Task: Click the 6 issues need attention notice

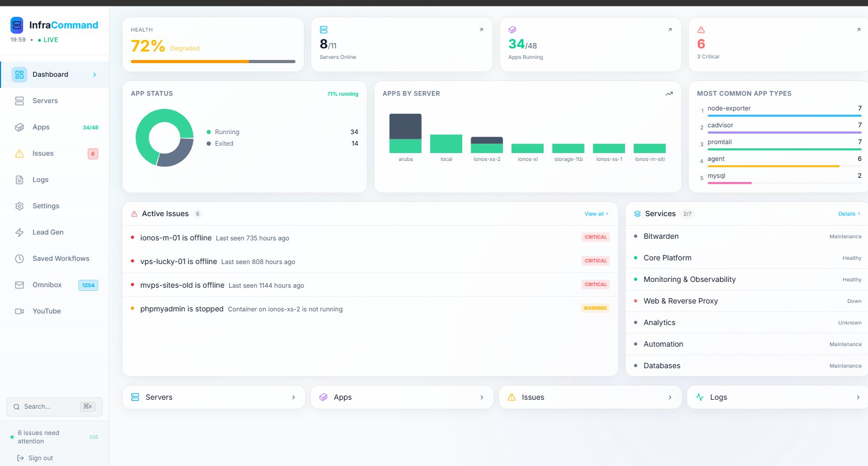Action: [x=38, y=437]
